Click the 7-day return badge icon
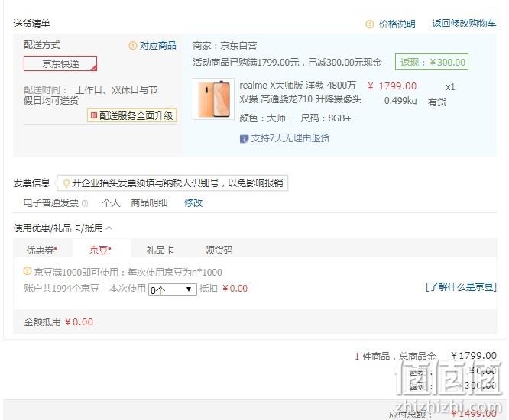509x420 pixels. [x=244, y=139]
